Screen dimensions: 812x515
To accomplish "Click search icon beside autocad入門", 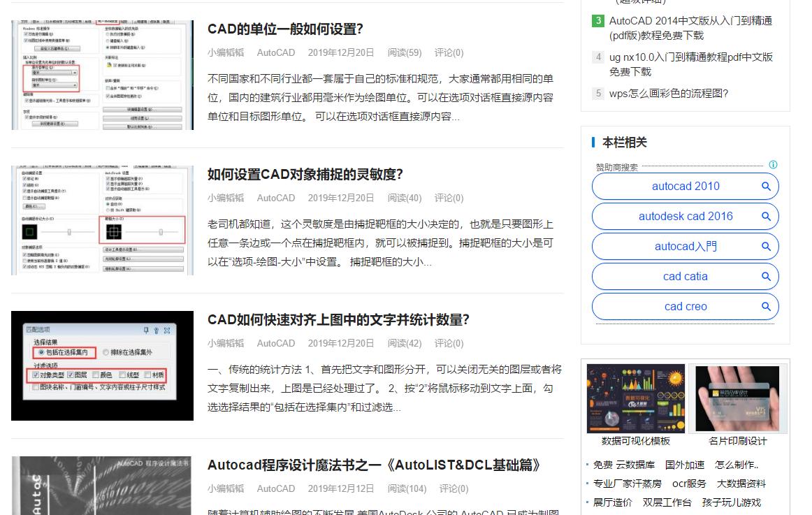I will coord(767,246).
